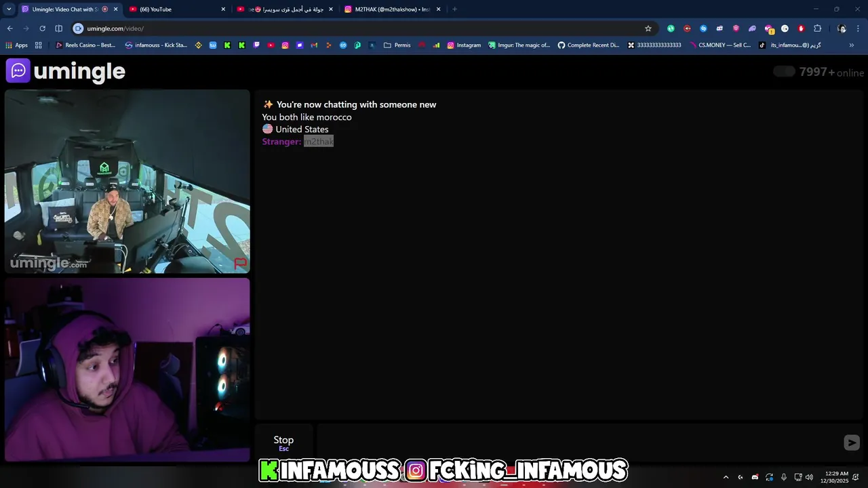Open the Extensions puzzle-piece menu
The width and height of the screenshot is (868, 488).
[x=817, y=28]
